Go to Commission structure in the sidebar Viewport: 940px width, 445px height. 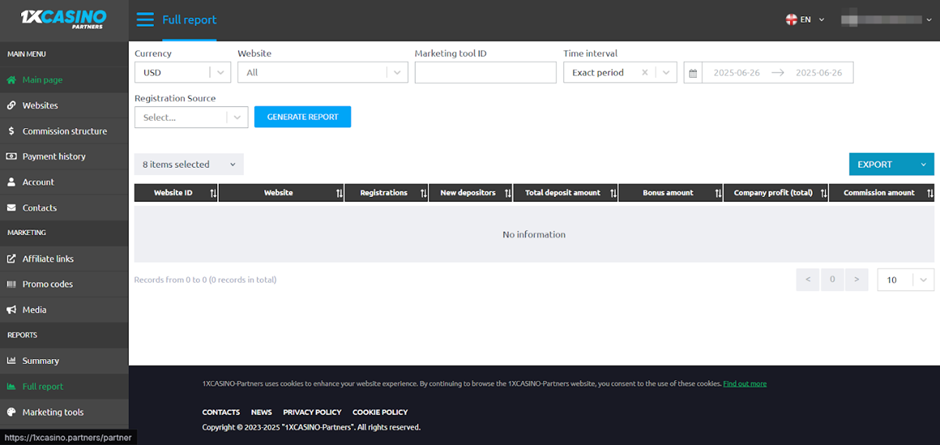coord(64,131)
